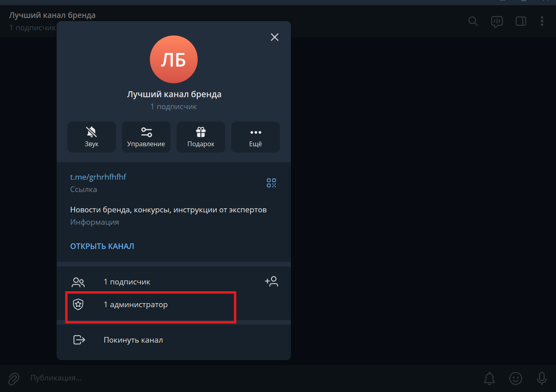This screenshot has height=392, width=556.
Task: Open the channel search icon
Action: click(473, 21)
